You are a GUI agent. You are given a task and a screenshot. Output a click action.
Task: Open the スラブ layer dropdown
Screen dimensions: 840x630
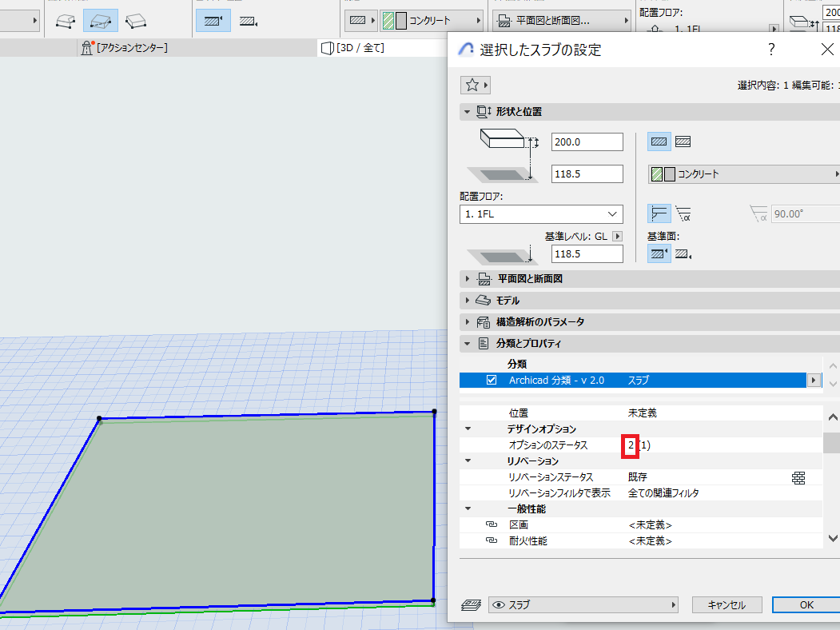coord(583,605)
